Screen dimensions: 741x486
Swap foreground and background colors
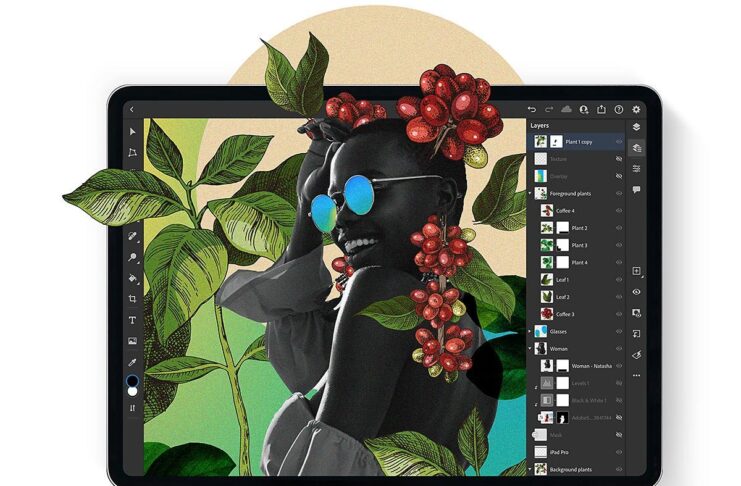point(132,408)
